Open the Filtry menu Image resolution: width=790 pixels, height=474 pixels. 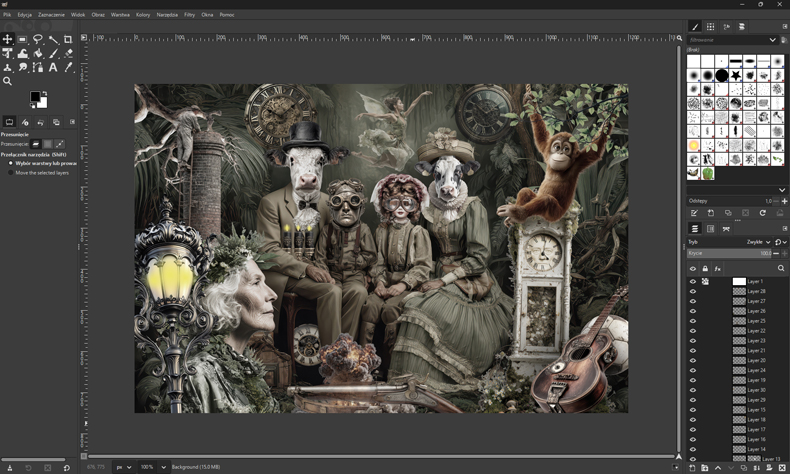click(x=189, y=15)
